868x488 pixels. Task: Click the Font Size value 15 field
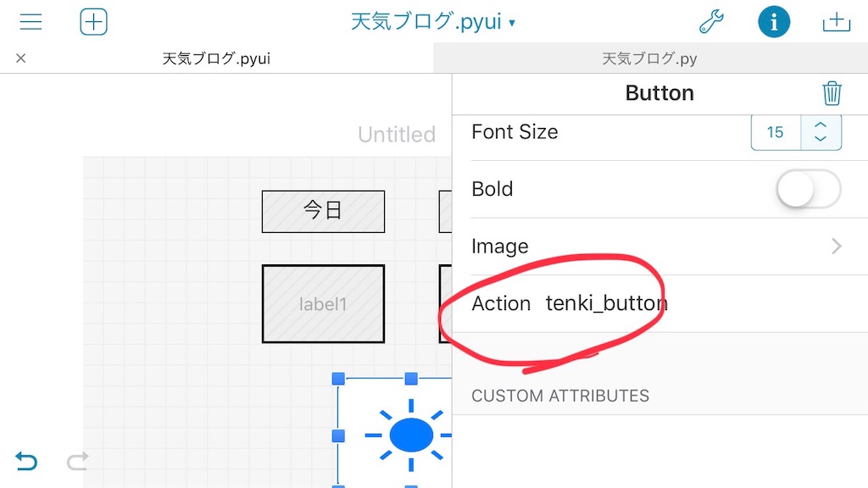click(x=776, y=132)
